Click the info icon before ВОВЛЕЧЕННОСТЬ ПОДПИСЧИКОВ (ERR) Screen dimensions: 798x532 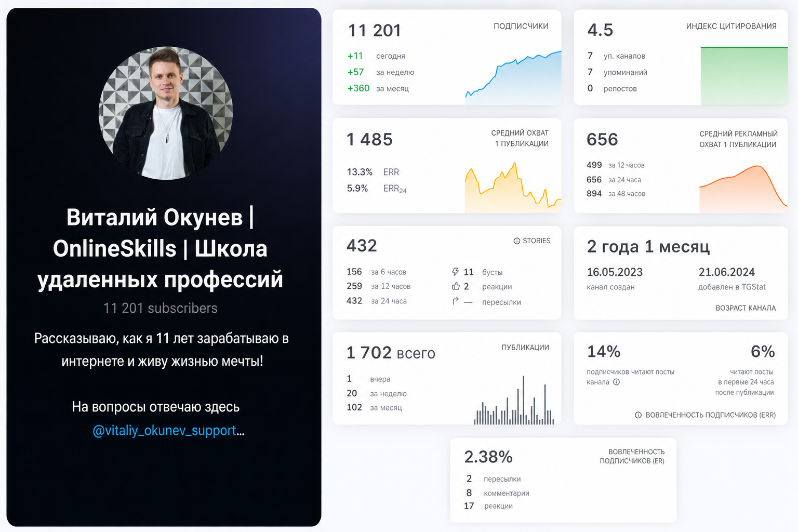[638, 415]
